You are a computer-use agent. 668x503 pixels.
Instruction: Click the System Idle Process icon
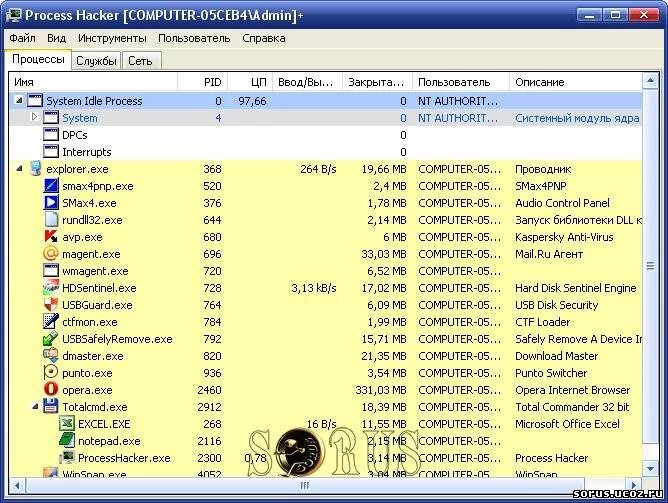(35, 101)
